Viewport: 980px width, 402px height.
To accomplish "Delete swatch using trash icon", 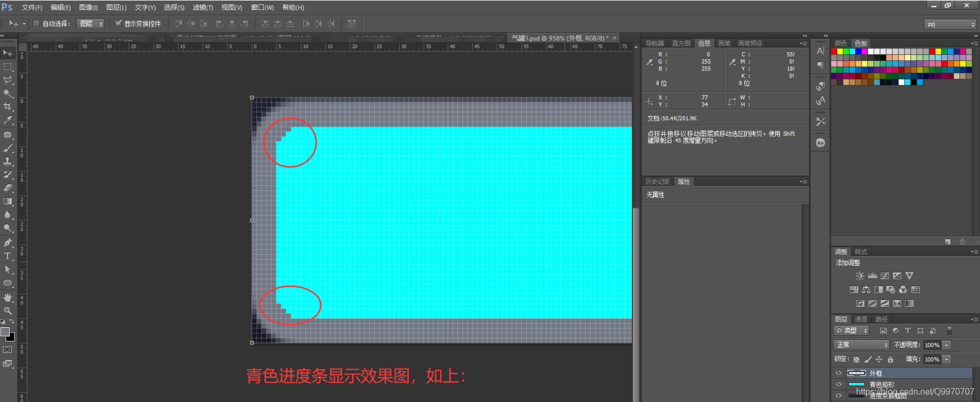I will (962, 241).
